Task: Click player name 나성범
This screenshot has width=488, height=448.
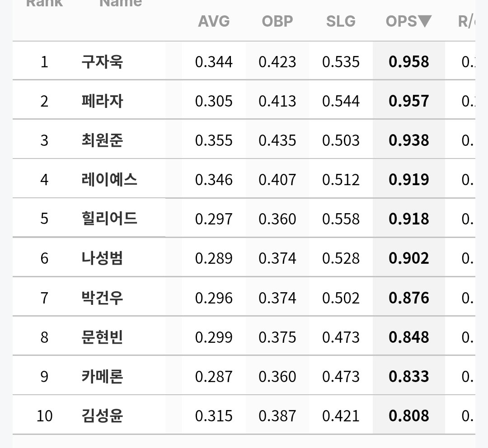Action: 102,258
